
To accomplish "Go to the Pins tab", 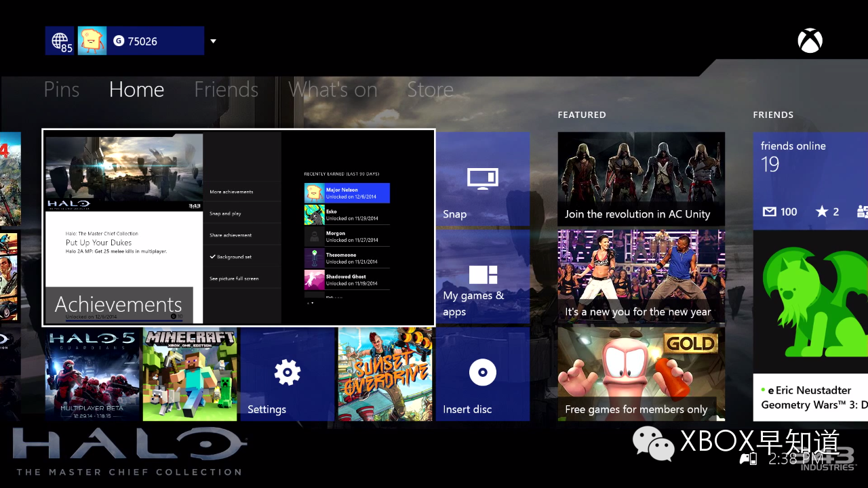I will [62, 89].
